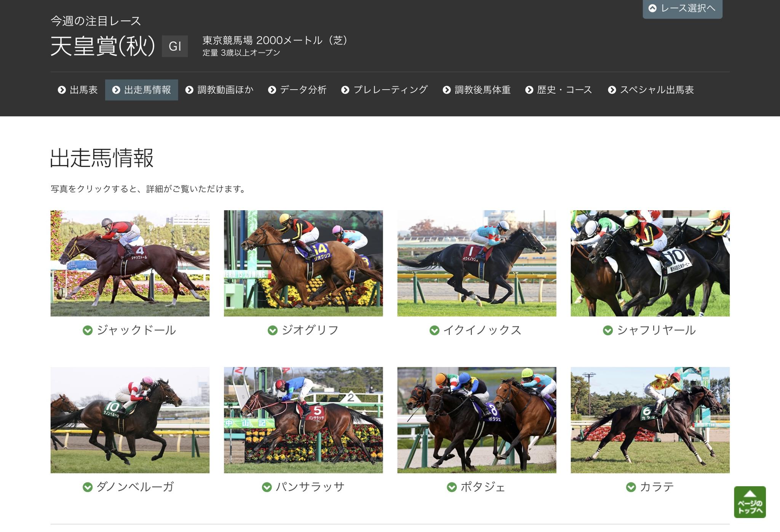
Task: Click the シャフリヤール name link
Action: coord(657,330)
